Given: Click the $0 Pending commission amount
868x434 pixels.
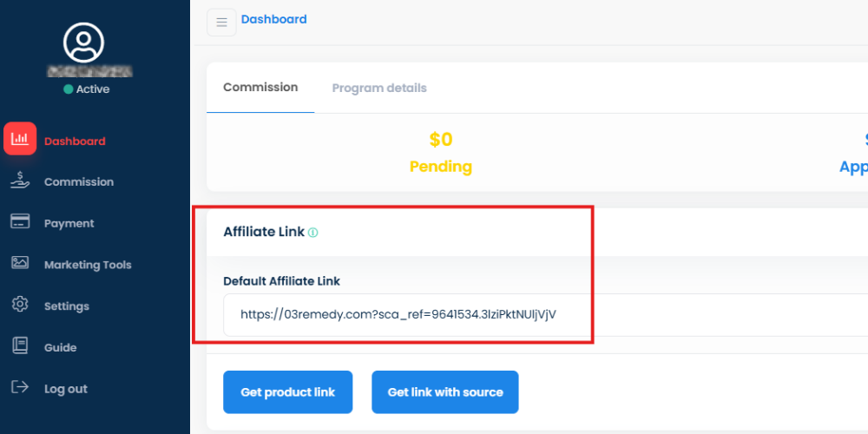Looking at the screenshot, I should pos(441,140).
